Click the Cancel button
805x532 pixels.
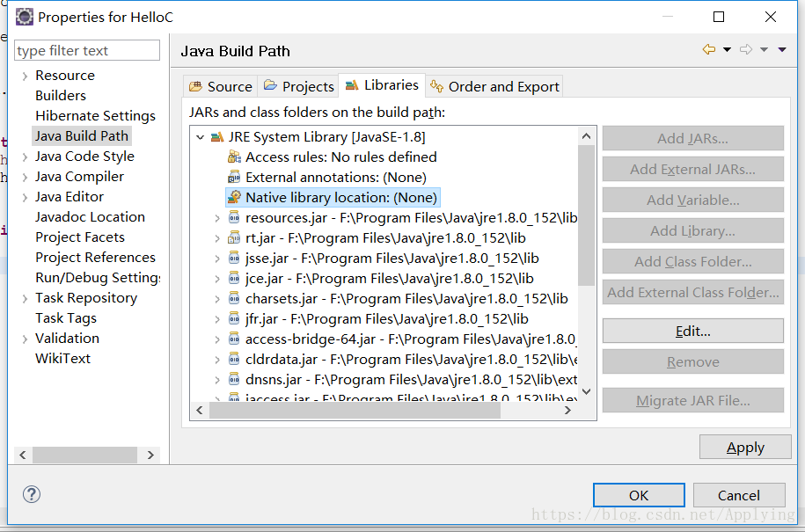pyautogui.click(x=739, y=496)
